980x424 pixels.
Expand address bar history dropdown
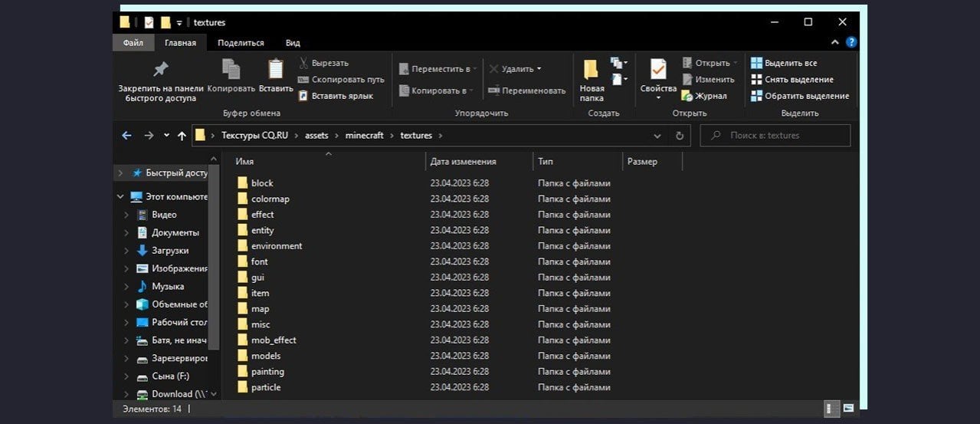pos(657,136)
